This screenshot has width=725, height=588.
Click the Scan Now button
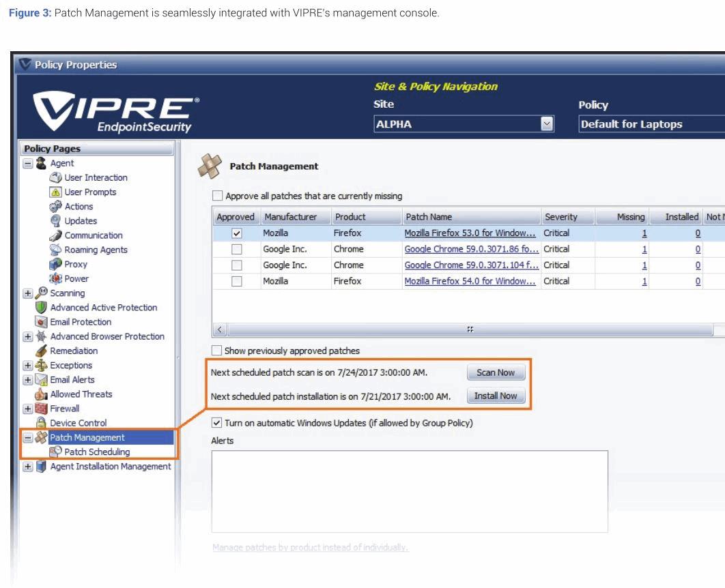click(x=496, y=372)
